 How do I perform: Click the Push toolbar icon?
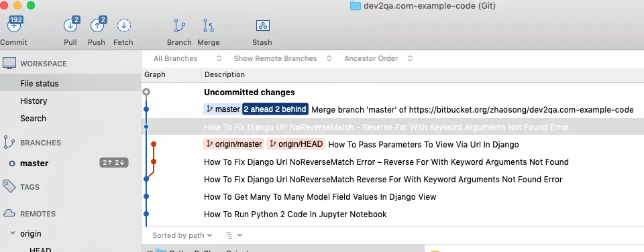click(97, 25)
